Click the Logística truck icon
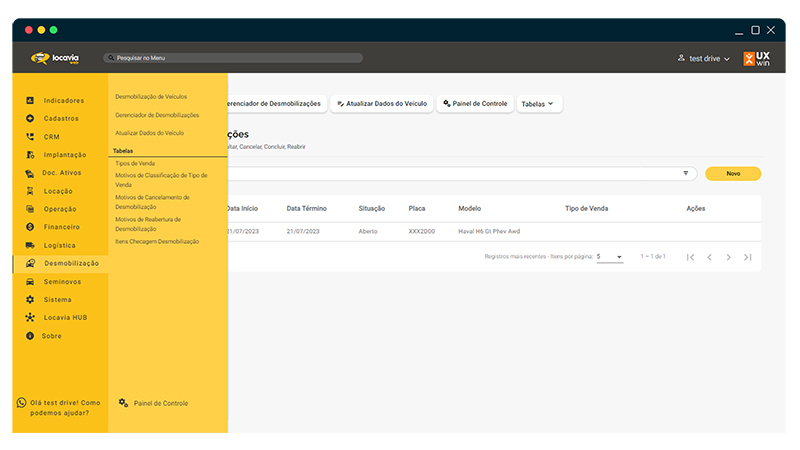Image resolution: width=800 pixels, height=450 pixels. (x=30, y=245)
